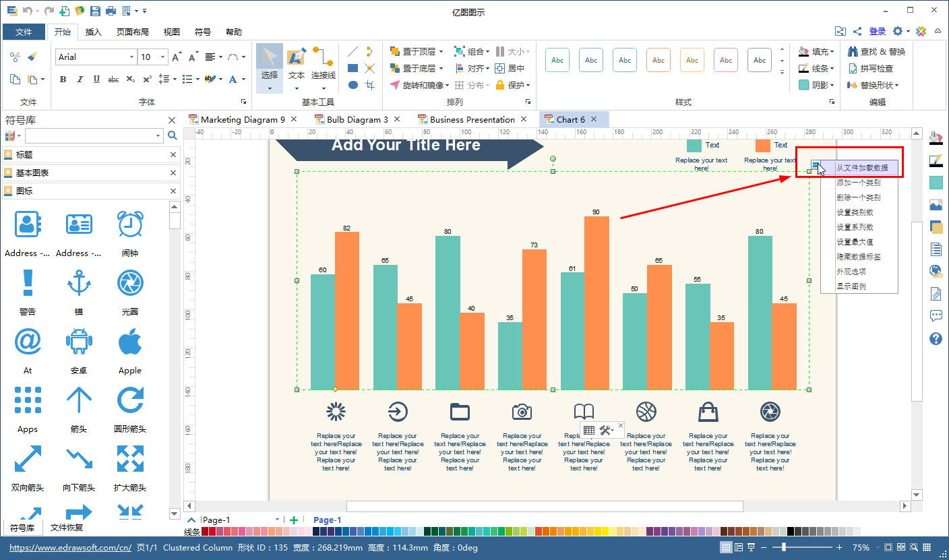Toggle bold text formatting

point(63,79)
